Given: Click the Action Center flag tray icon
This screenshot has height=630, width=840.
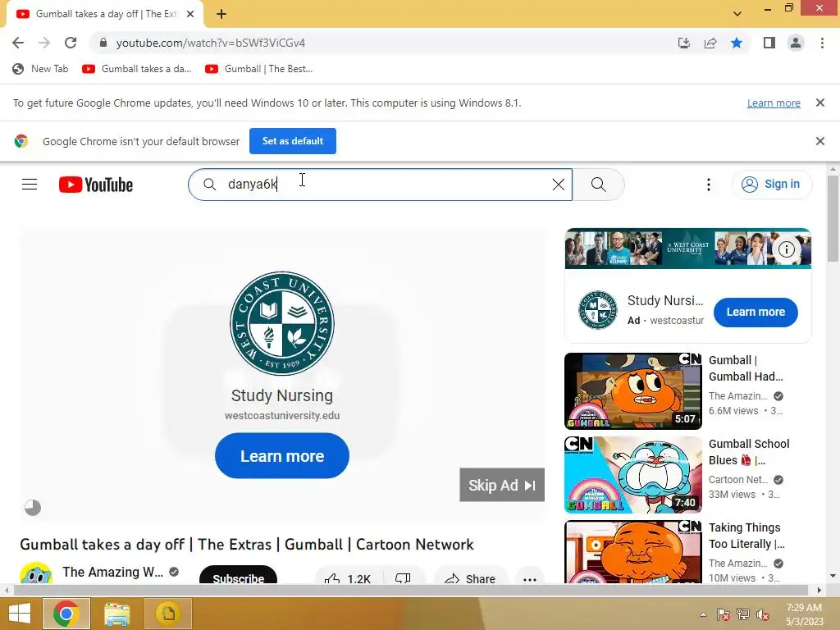Looking at the screenshot, I should tap(723, 614).
